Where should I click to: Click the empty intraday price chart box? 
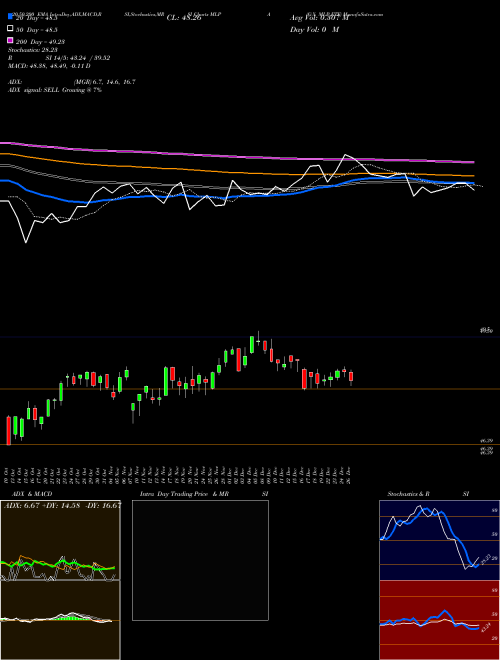200,560
